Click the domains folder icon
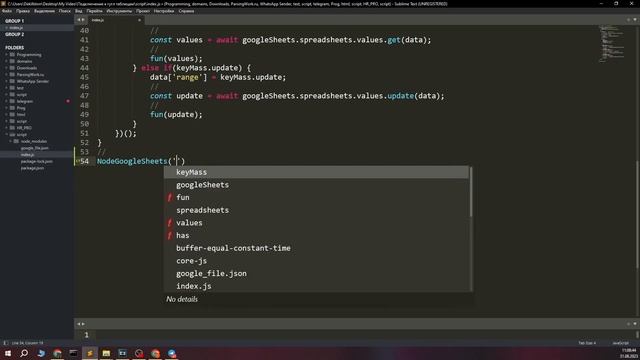The image size is (640, 360). pyautogui.click(x=12, y=61)
